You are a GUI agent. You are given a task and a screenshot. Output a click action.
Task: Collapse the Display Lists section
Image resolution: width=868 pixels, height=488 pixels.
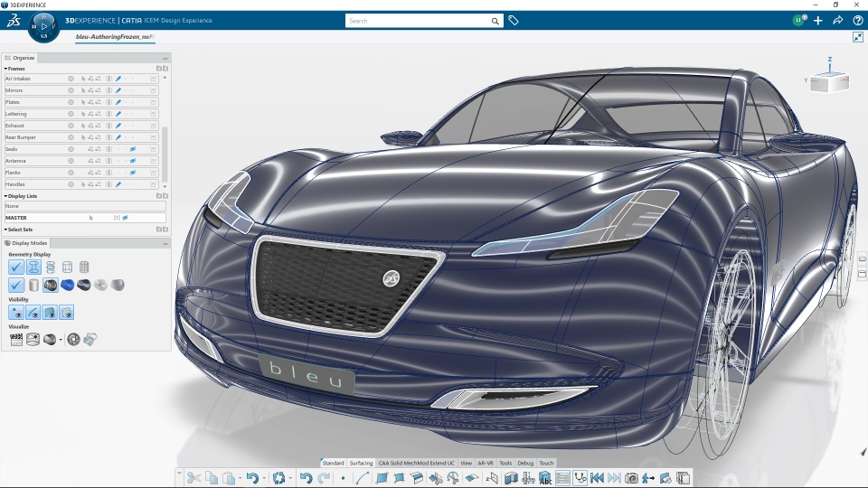click(6, 195)
